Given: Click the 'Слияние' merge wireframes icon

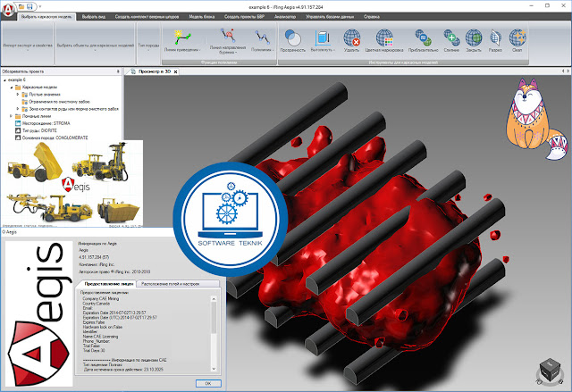Looking at the screenshot, I should pos(451,38).
